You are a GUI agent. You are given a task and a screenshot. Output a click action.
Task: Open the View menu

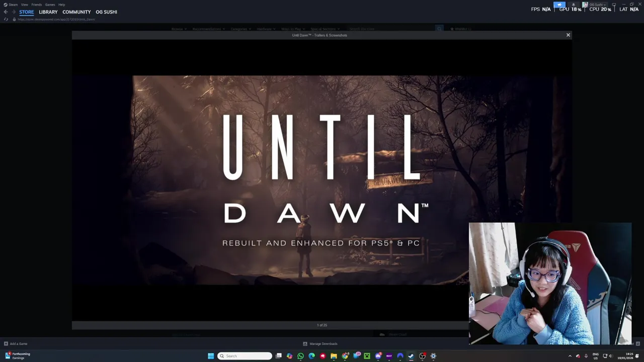[x=24, y=5]
